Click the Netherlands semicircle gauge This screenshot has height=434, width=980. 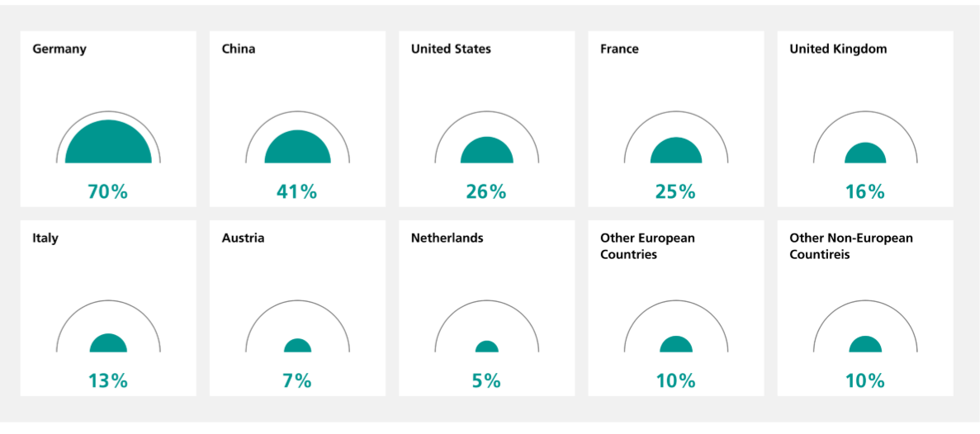pos(486,347)
